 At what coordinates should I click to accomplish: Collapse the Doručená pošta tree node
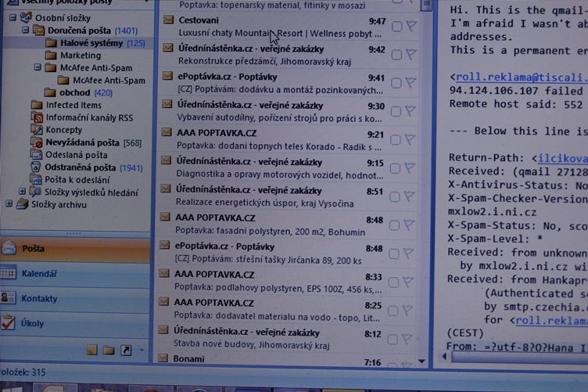[x=25, y=30]
